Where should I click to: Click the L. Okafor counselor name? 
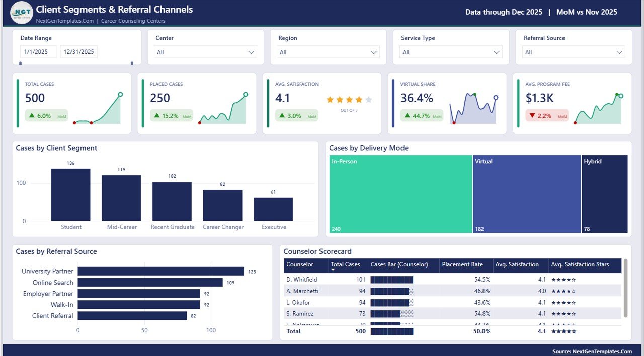tap(298, 302)
